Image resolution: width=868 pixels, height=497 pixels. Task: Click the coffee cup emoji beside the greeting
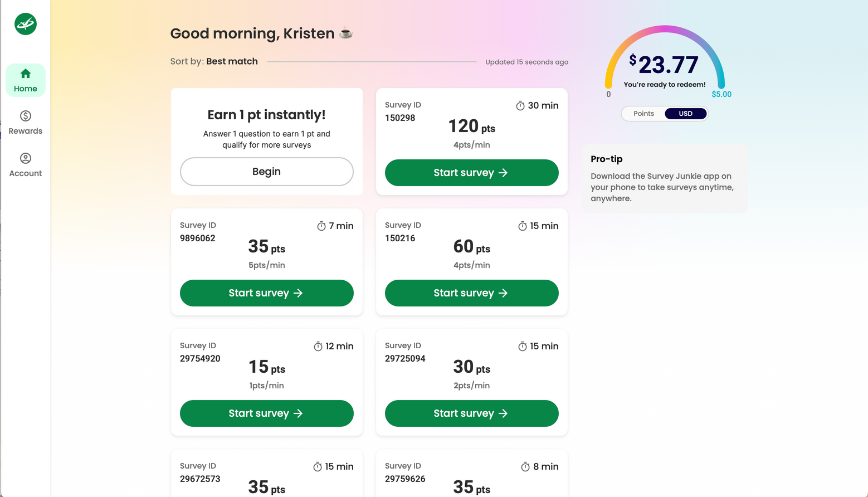(346, 33)
